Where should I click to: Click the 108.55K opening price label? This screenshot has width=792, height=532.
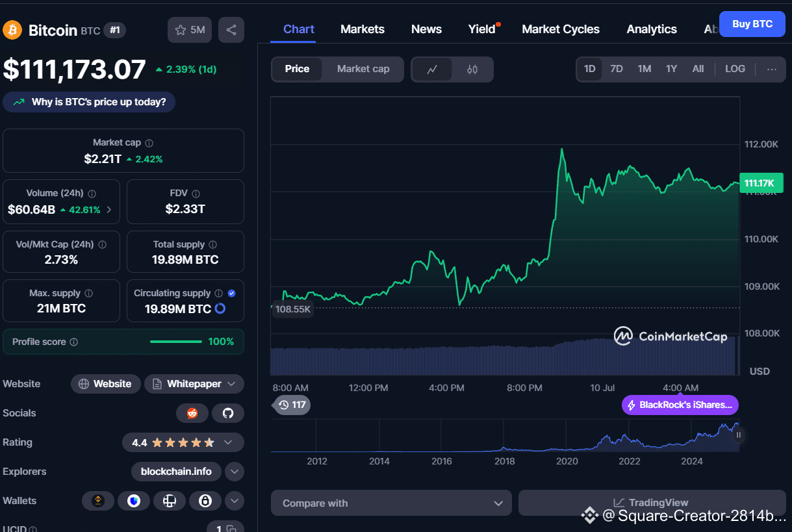click(x=293, y=309)
